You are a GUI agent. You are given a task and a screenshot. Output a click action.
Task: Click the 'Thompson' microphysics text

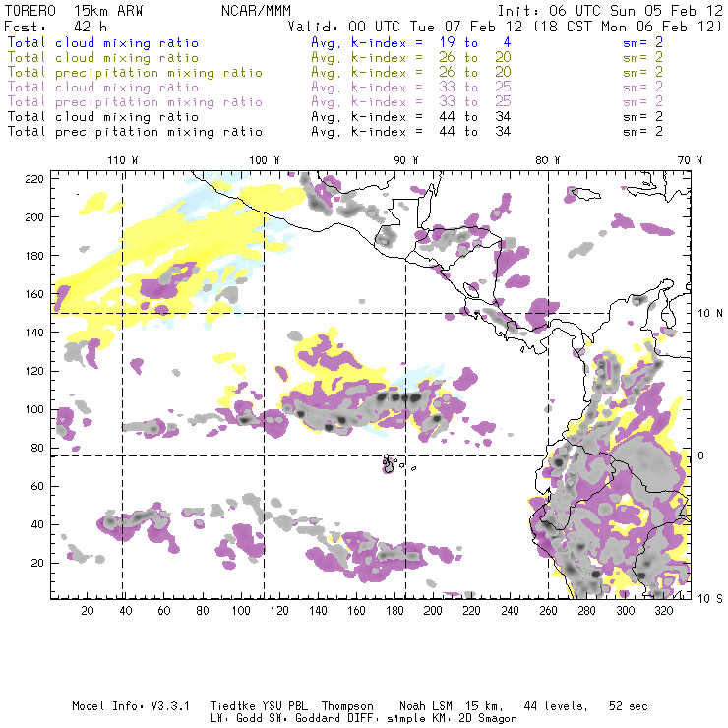[347, 706]
